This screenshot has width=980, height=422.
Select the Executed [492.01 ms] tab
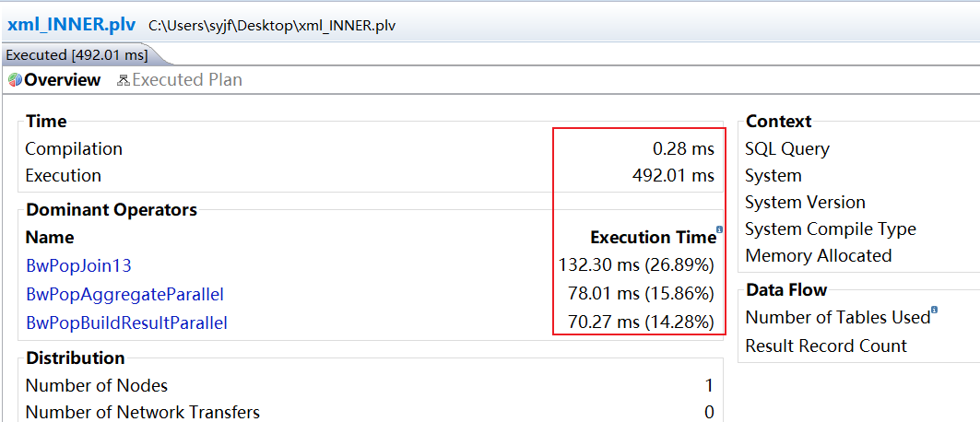pos(77,55)
